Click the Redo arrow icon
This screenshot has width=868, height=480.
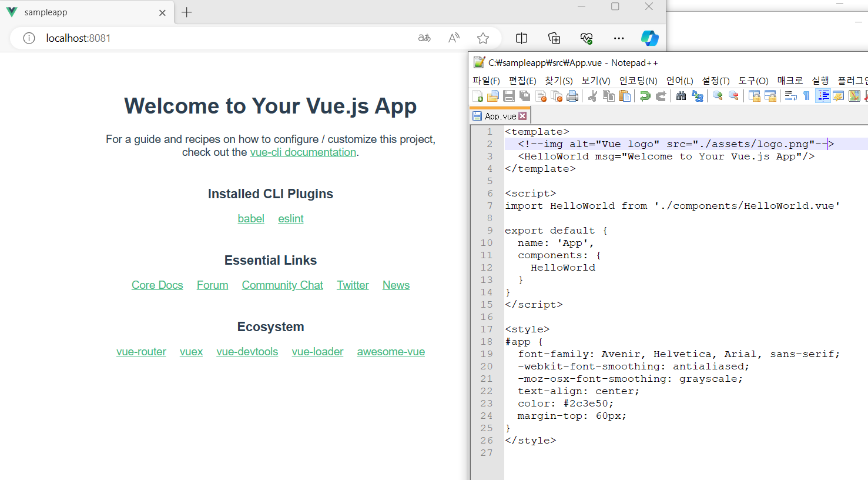click(661, 96)
